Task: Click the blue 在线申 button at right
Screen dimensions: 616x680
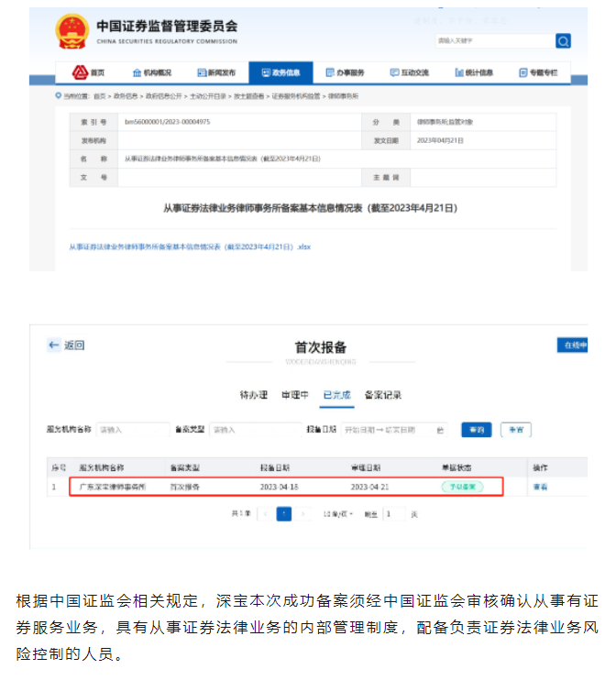Action: pos(573,345)
